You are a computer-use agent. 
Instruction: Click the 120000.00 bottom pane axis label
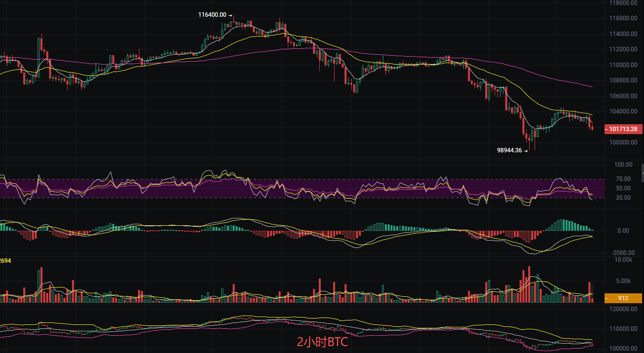coord(624,310)
